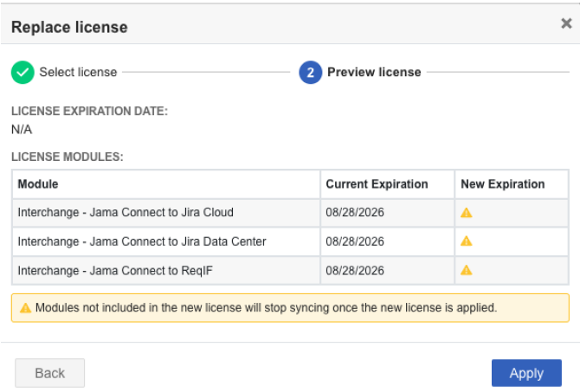Click the warning icon in Jira Cloud row

click(x=466, y=213)
